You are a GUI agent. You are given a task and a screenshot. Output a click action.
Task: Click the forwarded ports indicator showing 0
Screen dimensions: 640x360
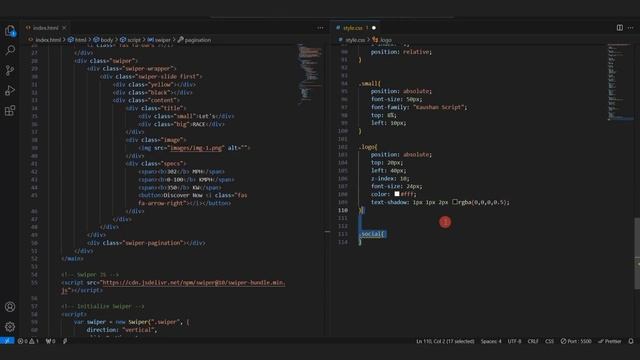[50, 341]
